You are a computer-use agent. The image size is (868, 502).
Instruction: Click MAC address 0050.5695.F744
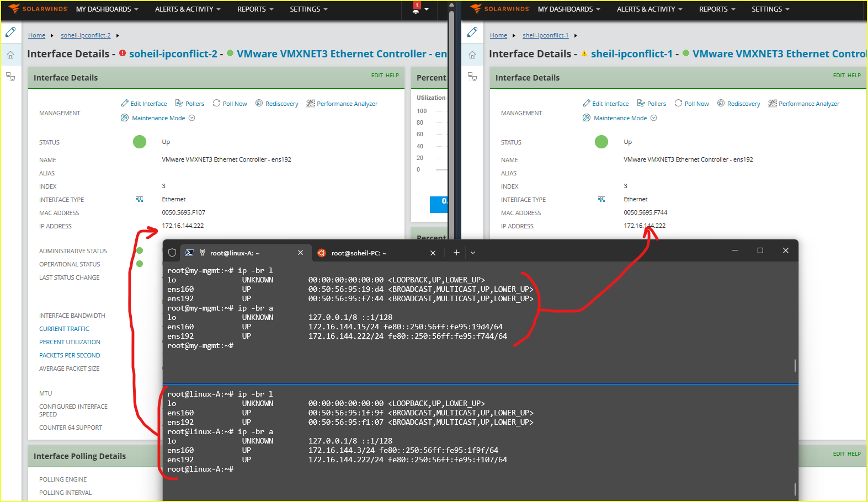pyautogui.click(x=646, y=212)
